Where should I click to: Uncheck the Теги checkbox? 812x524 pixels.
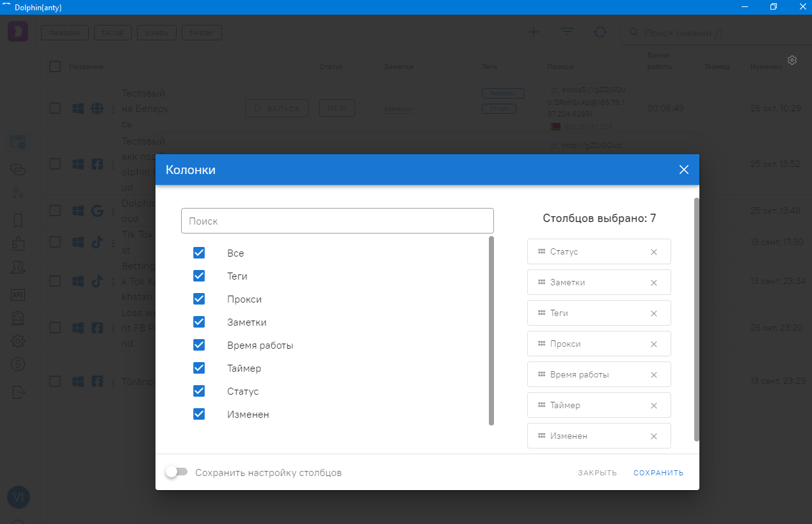[x=199, y=276]
